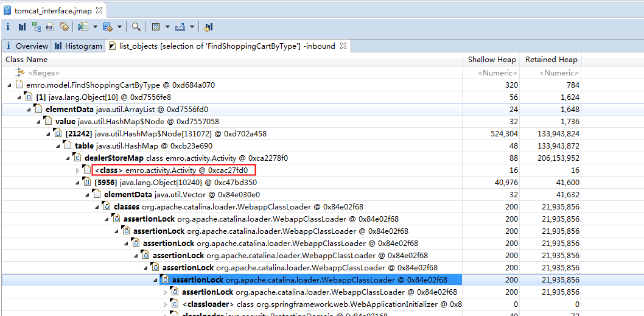644x316 pixels.
Task: Expand the <classloader> WebApplicationInitializer row
Action: coord(166,304)
